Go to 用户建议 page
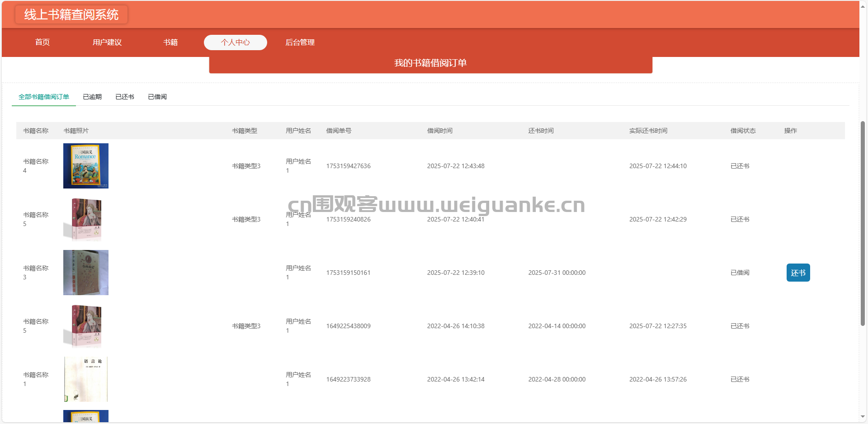 click(107, 42)
